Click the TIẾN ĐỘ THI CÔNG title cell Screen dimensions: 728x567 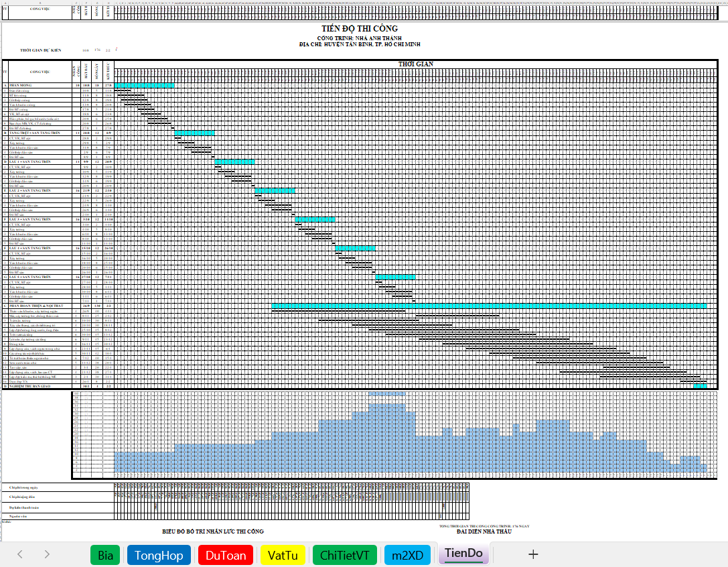360,28
